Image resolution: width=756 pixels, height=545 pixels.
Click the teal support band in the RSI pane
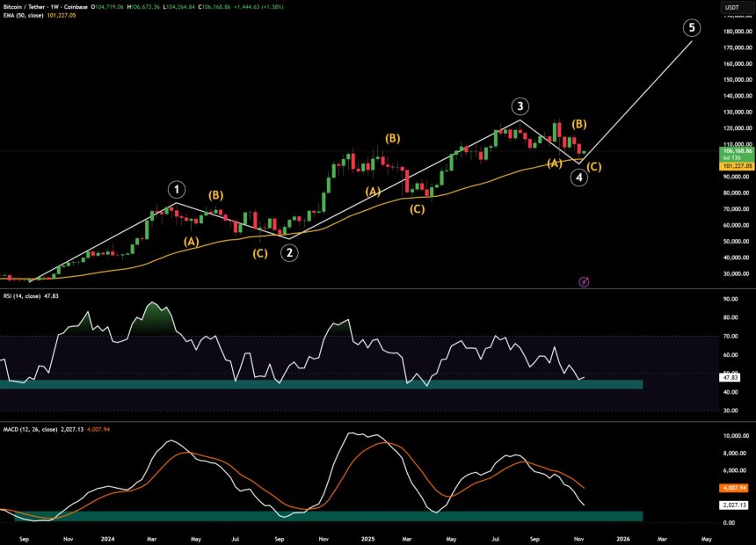coord(308,385)
